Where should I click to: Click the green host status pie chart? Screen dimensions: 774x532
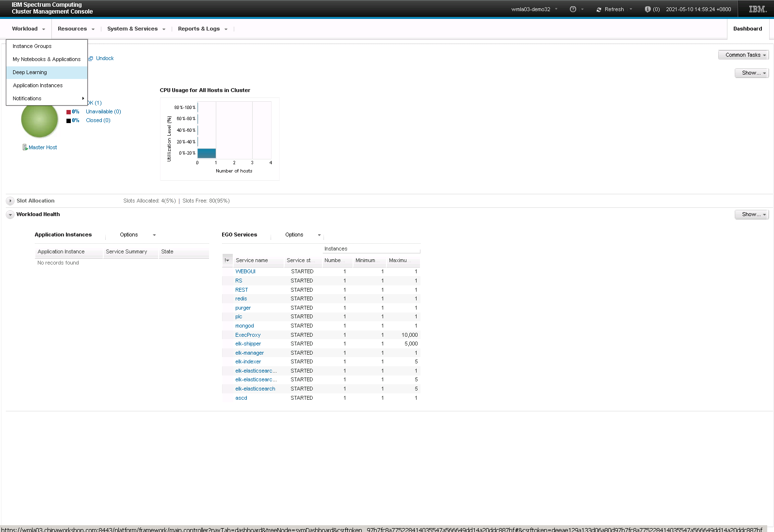(x=40, y=120)
